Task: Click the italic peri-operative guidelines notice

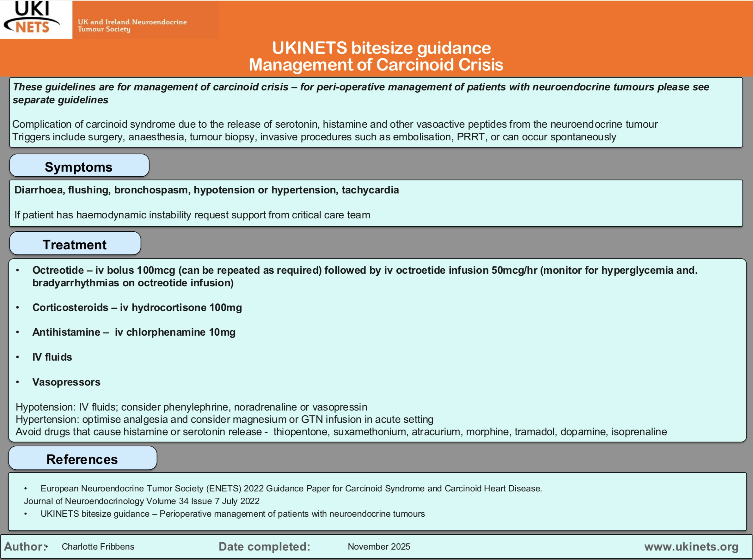Action: coord(361,93)
